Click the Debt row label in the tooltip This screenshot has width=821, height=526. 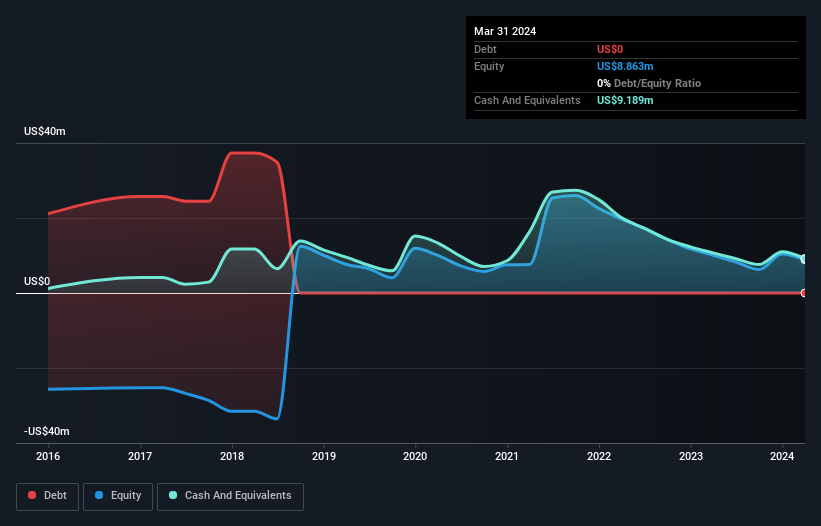pyautogui.click(x=485, y=49)
